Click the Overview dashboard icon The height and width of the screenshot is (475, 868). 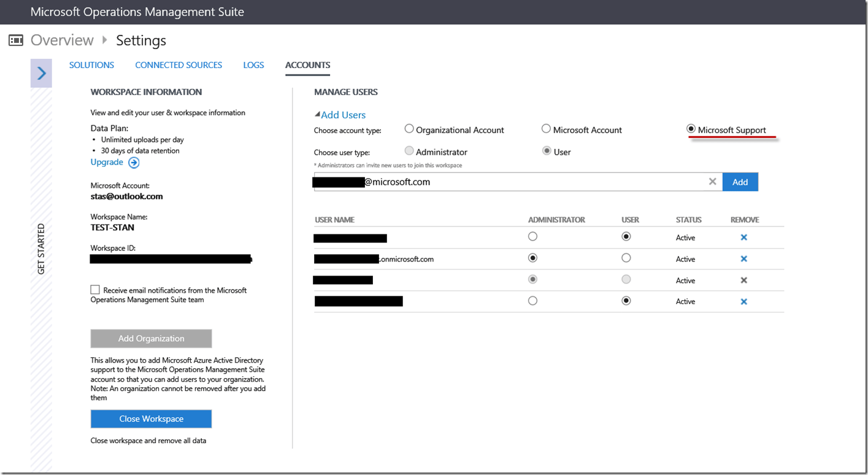pyautogui.click(x=16, y=41)
